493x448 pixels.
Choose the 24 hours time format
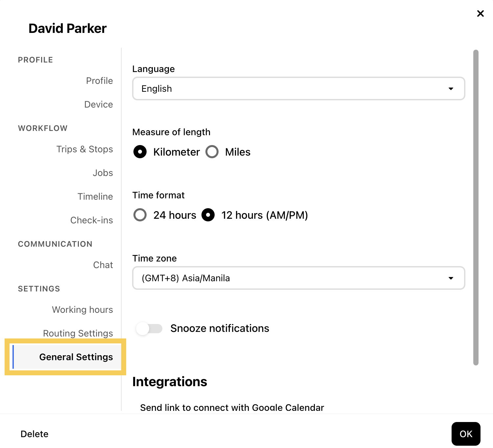point(140,215)
